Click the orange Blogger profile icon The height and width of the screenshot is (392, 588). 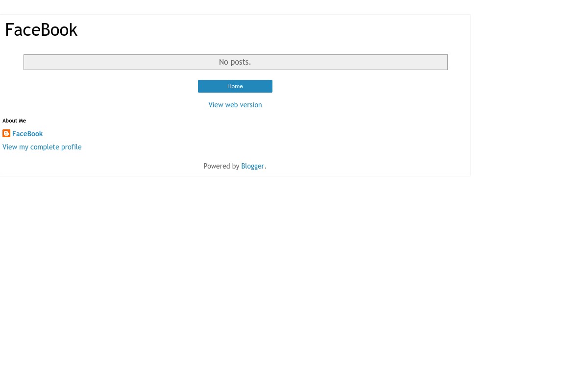(x=6, y=133)
